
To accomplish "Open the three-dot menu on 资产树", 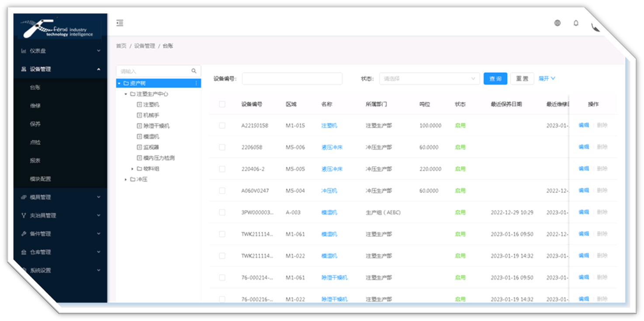I will pyautogui.click(x=196, y=83).
